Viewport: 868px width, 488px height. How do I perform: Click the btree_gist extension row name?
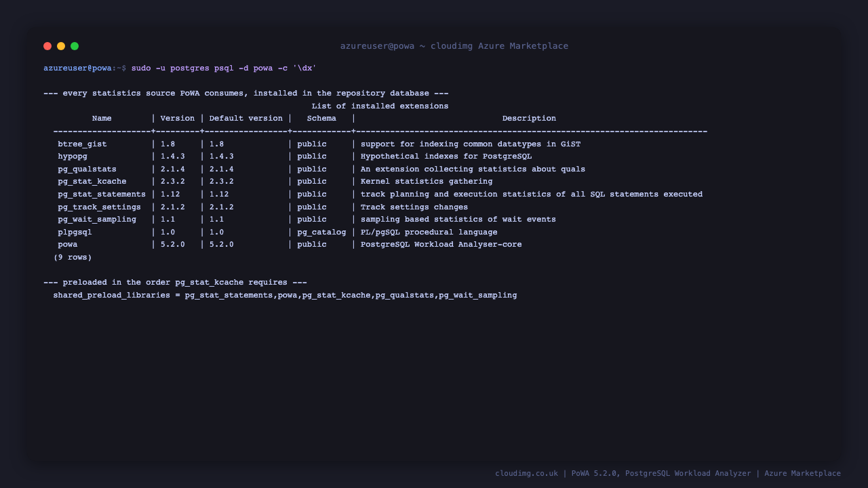click(82, 144)
